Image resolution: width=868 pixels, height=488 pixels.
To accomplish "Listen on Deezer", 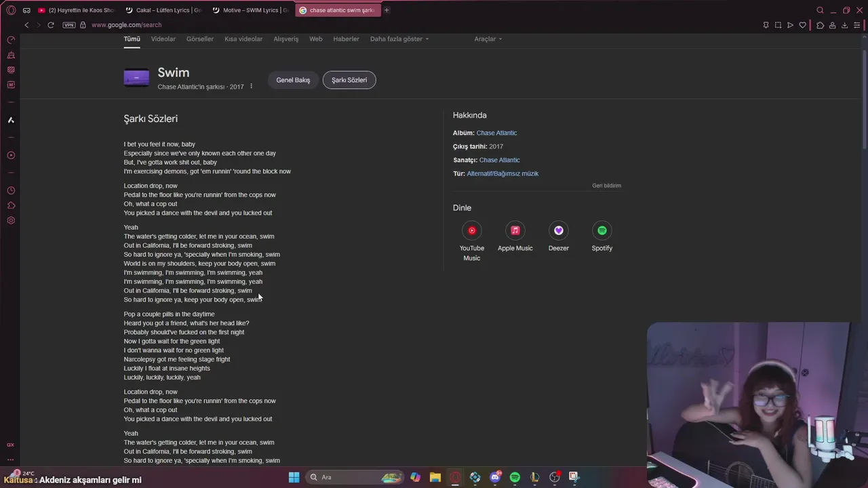I will (x=559, y=237).
